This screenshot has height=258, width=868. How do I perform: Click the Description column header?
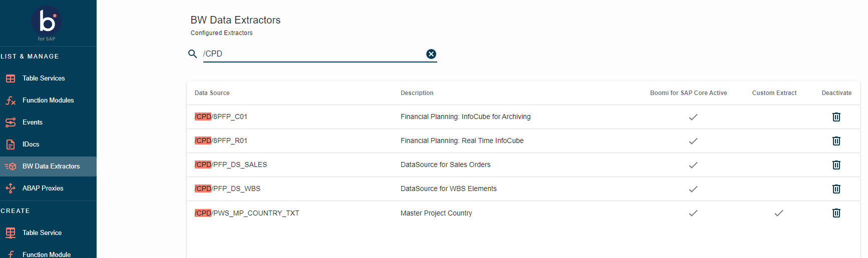[417, 93]
